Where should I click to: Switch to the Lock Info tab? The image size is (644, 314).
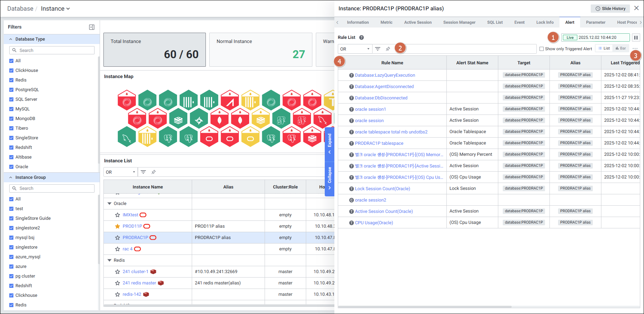point(545,22)
